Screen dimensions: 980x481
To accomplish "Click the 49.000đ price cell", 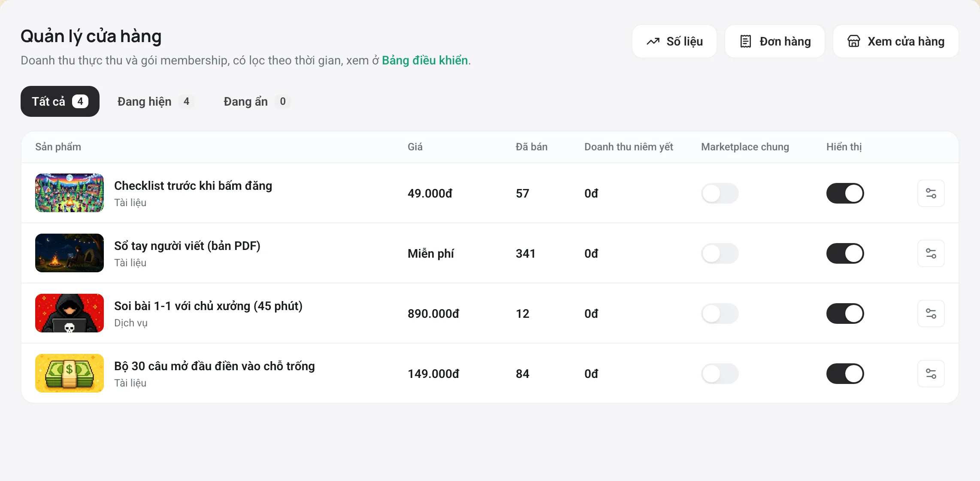I will 430,193.
